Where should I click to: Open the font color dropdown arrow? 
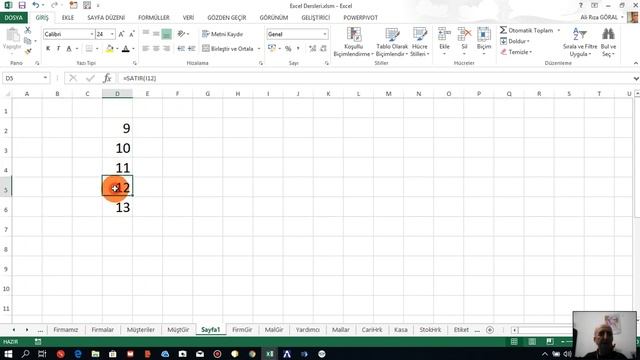click(x=133, y=49)
